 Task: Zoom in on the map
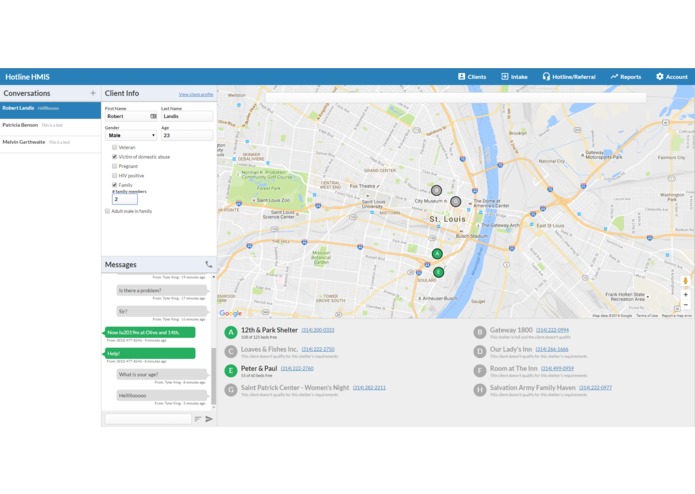pos(686,295)
